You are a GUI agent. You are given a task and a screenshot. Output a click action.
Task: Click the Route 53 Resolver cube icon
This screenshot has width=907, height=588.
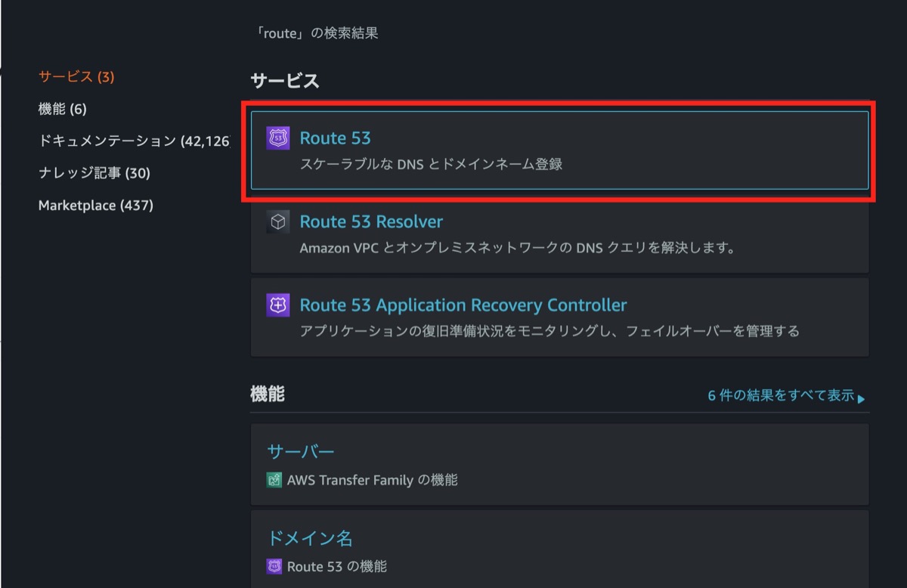click(277, 221)
